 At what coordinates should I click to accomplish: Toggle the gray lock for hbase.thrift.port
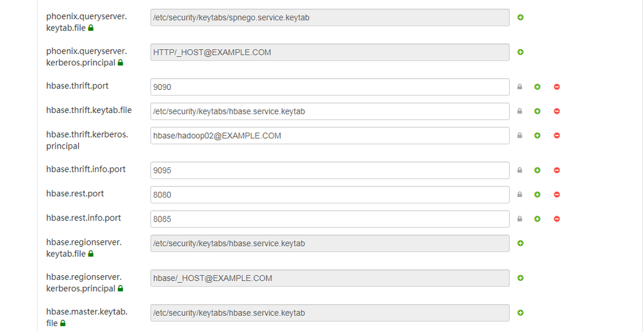click(x=519, y=87)
